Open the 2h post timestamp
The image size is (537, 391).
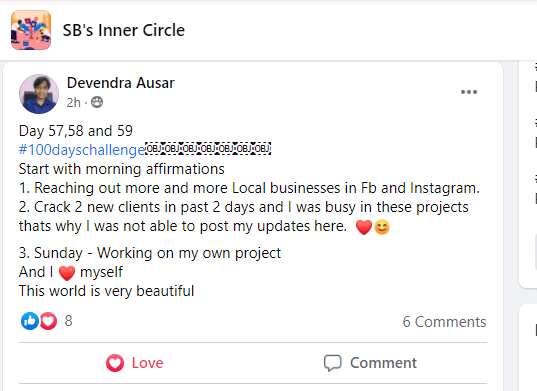73,102
